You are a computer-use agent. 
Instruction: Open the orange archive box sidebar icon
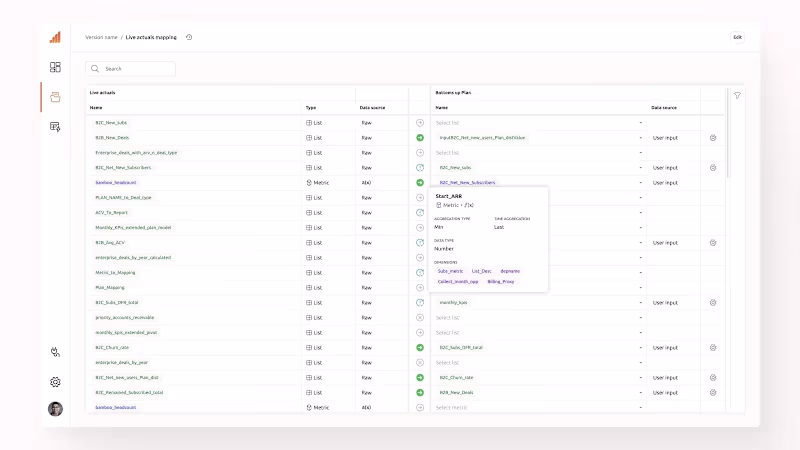[55, 97]
